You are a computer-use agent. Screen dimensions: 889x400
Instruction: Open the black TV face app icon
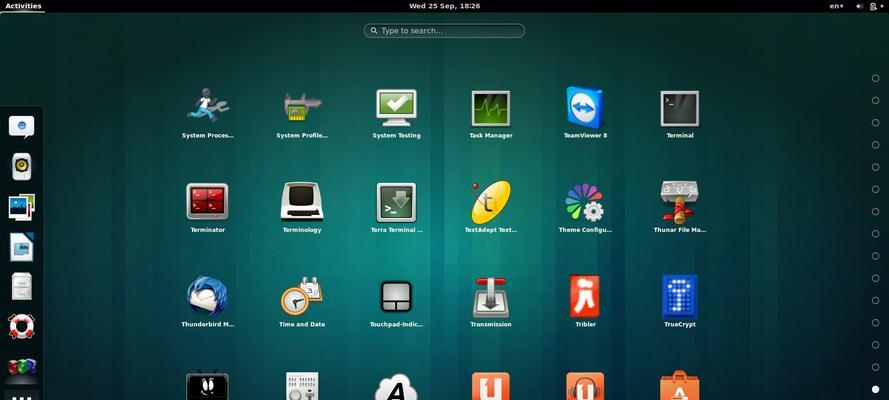(x=208, y=385)
